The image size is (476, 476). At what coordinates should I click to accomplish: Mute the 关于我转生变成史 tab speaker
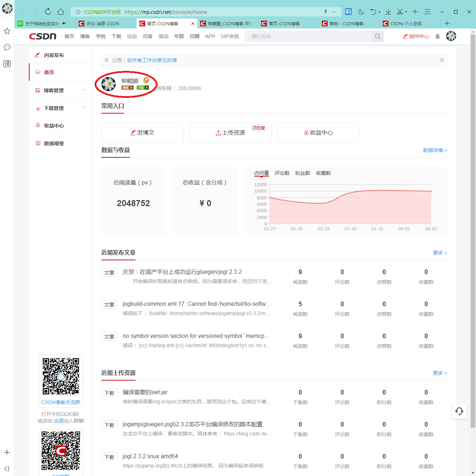point(64,23)
